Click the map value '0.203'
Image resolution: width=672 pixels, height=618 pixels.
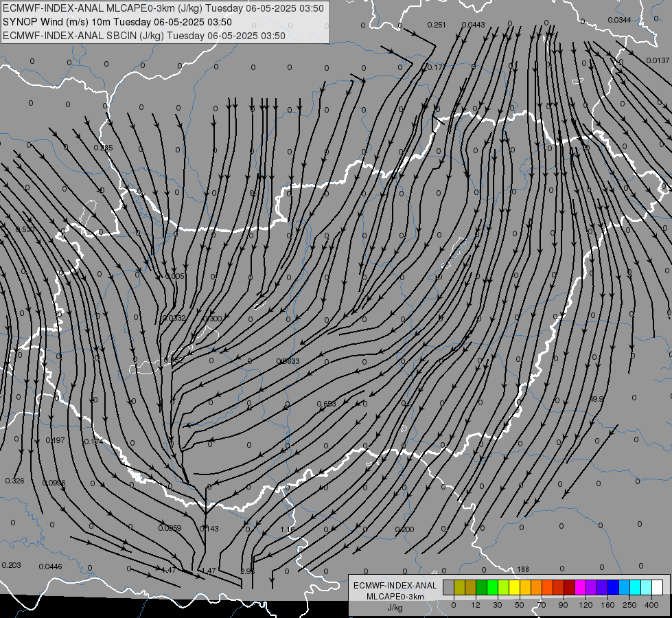pyautogui.click(x=11, y=565)
